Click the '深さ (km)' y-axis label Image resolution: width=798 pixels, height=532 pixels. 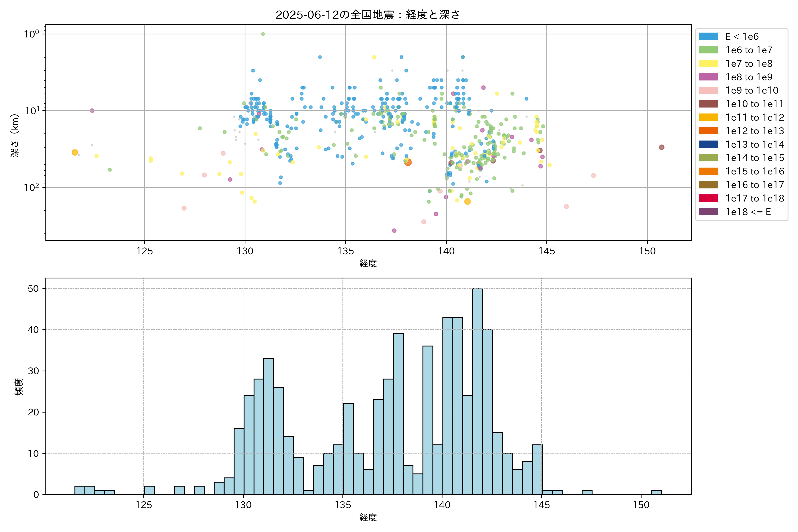[x=15, y=135]
